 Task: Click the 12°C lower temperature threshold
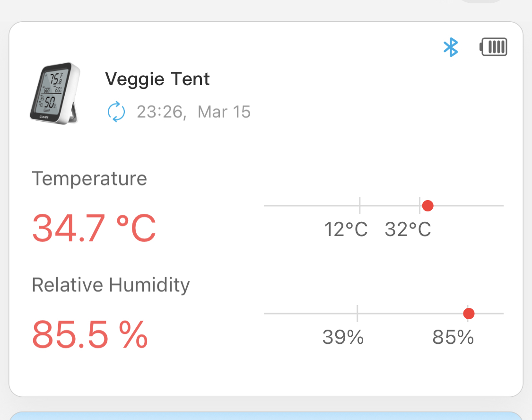pyautogui.click(x=346, y=230)
